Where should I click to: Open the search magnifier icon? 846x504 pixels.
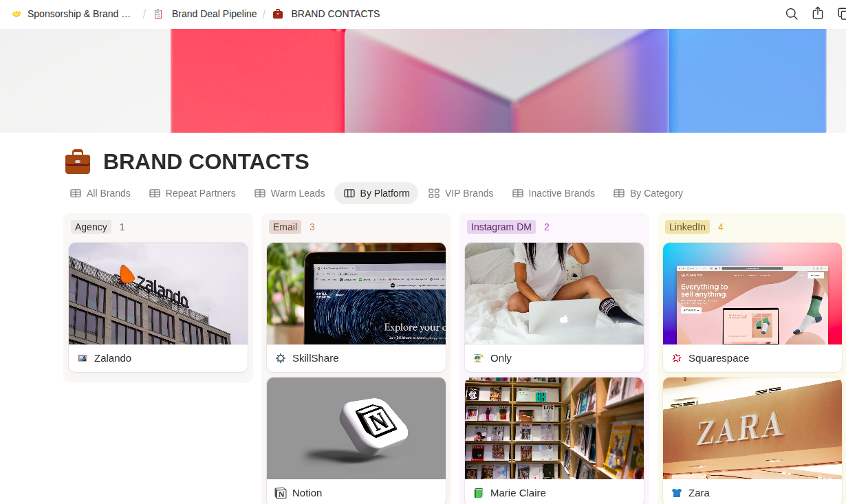click(x=792, y=14)
